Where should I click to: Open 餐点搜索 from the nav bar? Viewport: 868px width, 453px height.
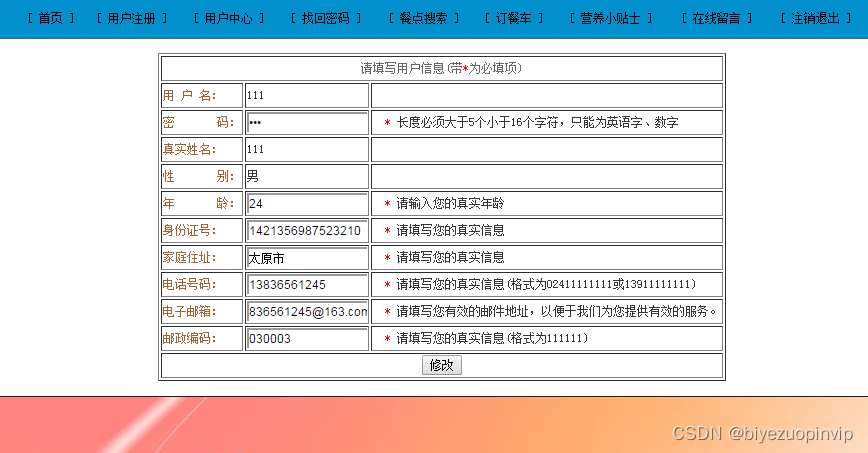coord(423,18)
